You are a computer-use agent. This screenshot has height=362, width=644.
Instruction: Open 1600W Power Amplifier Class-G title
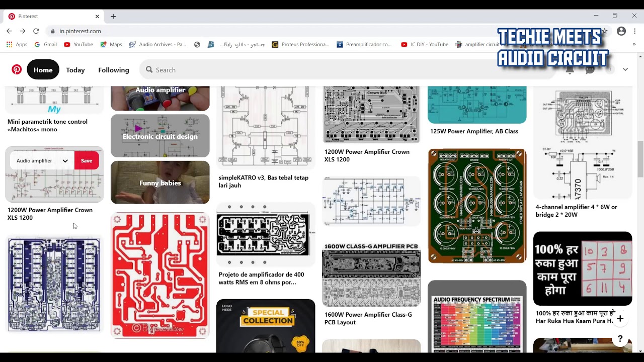click(368, 318)
